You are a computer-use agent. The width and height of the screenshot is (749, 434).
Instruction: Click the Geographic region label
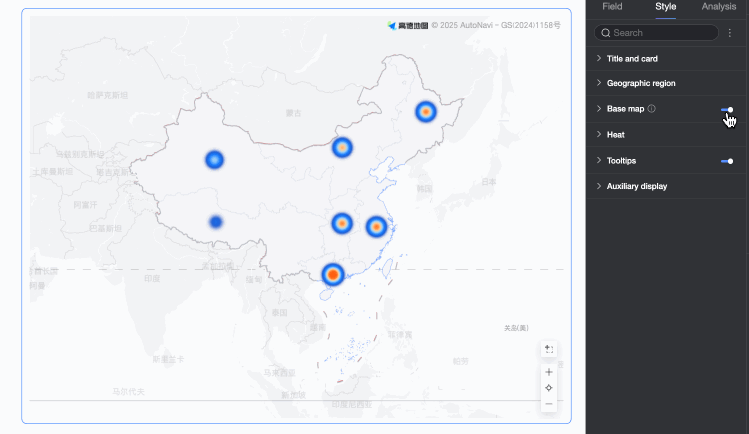[641, 83]
